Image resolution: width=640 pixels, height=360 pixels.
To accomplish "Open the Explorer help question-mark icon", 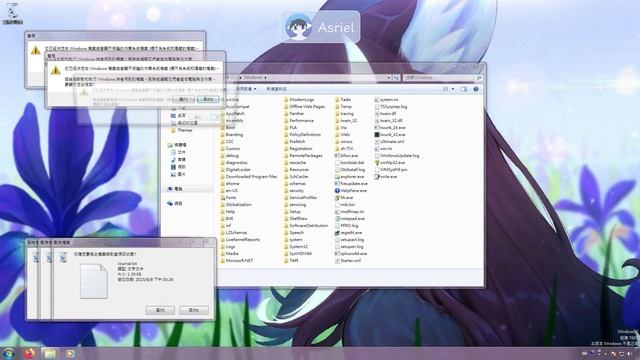I will [476, 89].
